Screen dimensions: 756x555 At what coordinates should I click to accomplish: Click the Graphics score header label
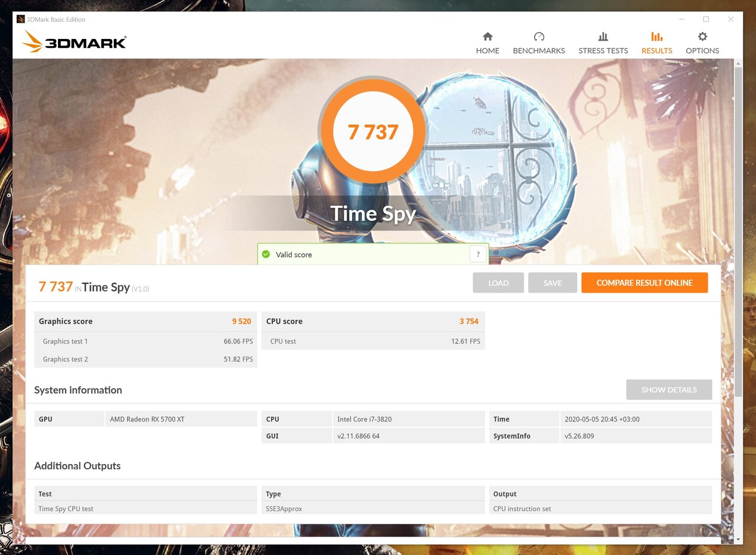point(66,321)
